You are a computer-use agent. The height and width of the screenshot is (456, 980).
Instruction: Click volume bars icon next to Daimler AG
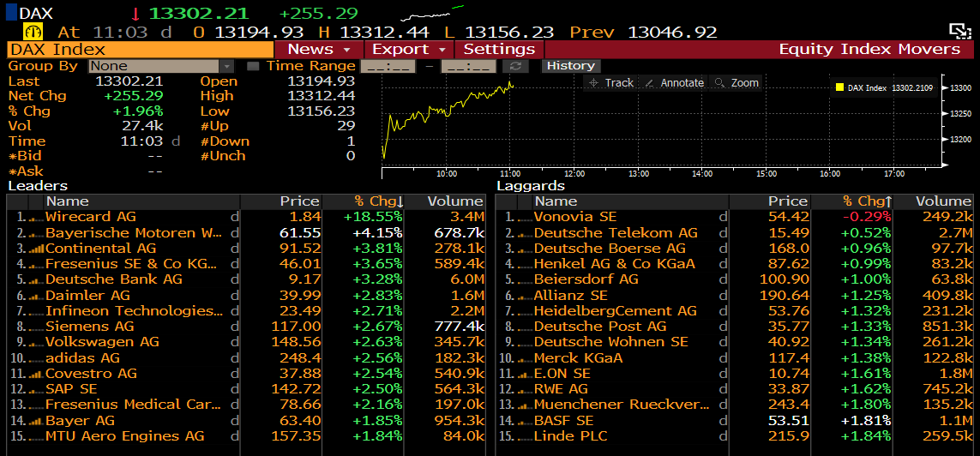[38, 295]
